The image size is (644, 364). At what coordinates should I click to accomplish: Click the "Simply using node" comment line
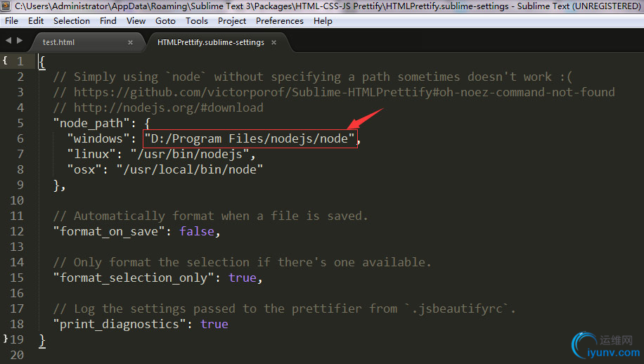point(313,77)
